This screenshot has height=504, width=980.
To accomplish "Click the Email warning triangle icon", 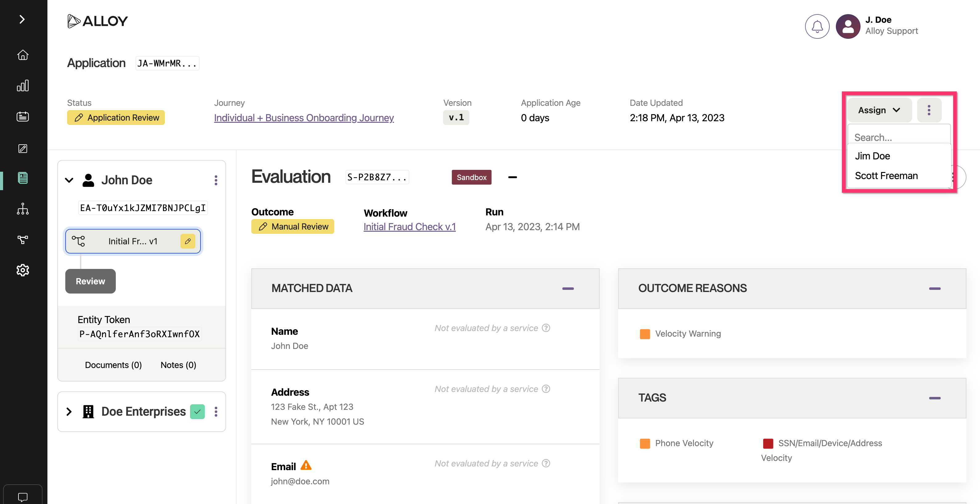I will point(306,466).
